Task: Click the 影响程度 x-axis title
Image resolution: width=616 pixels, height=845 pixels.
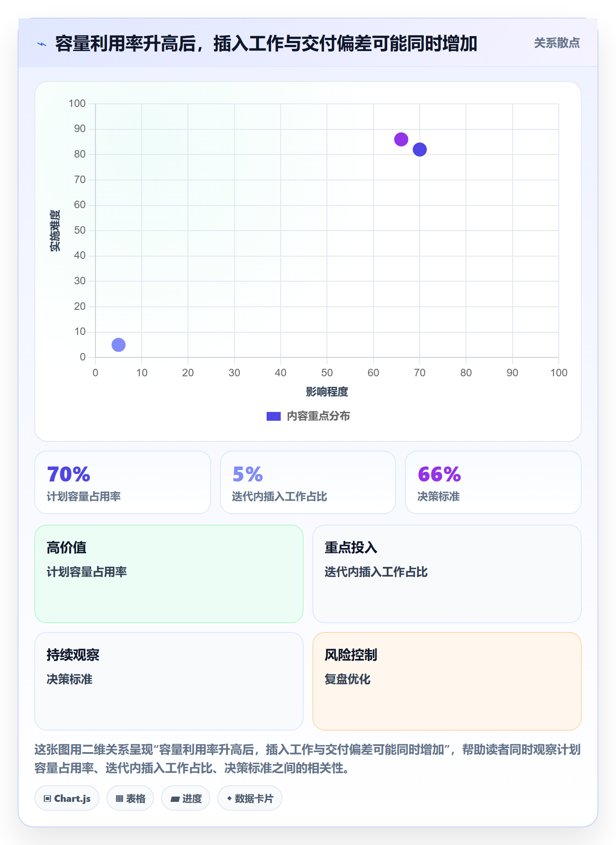Action: (327, 392)
